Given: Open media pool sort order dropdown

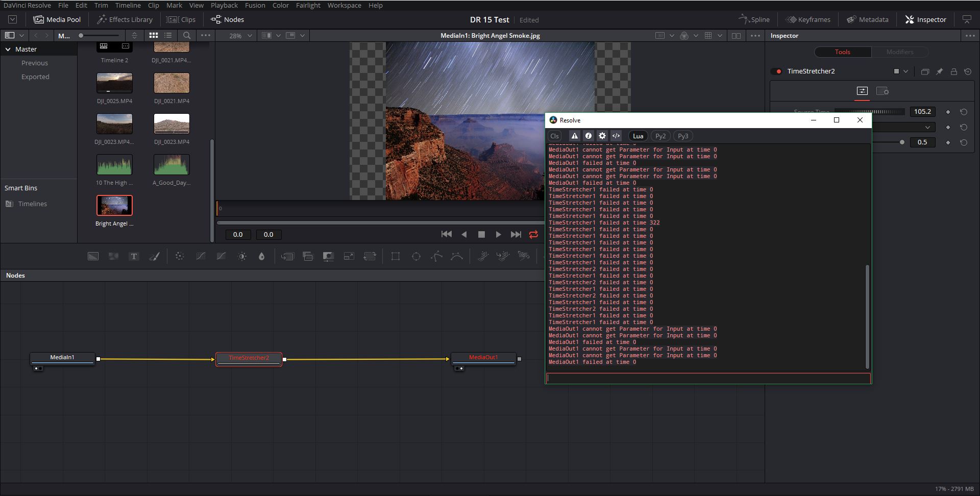Looking at the screenshot, I should tap(134, 35).
